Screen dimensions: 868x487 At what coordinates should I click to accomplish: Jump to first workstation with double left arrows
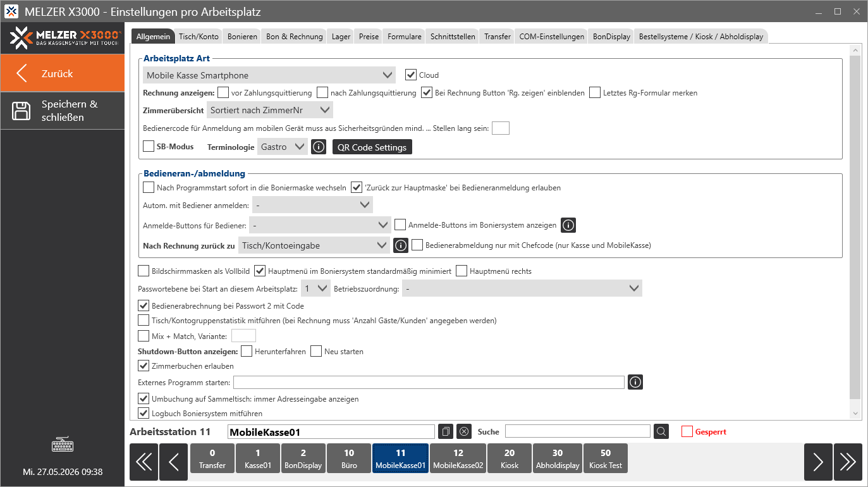pyautogui.click(x=144, y=462)
